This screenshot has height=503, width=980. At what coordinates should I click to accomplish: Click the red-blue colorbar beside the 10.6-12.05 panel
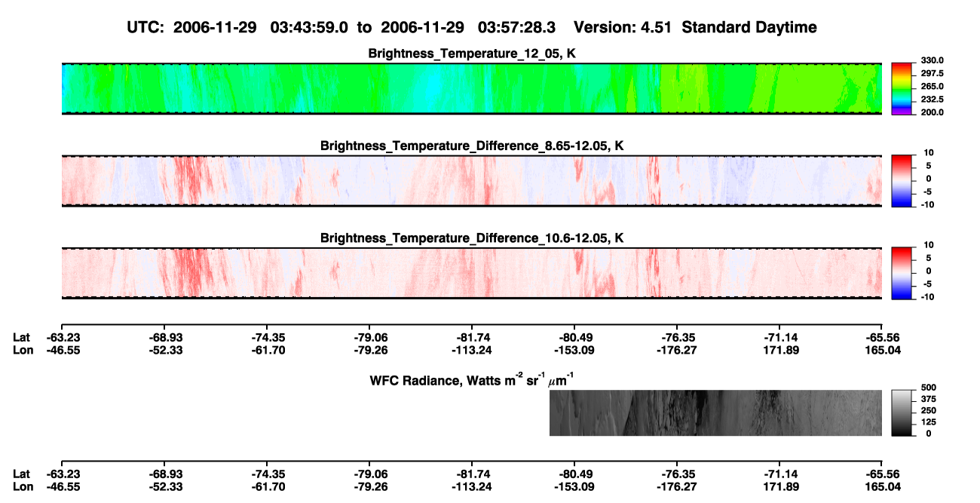902,273
